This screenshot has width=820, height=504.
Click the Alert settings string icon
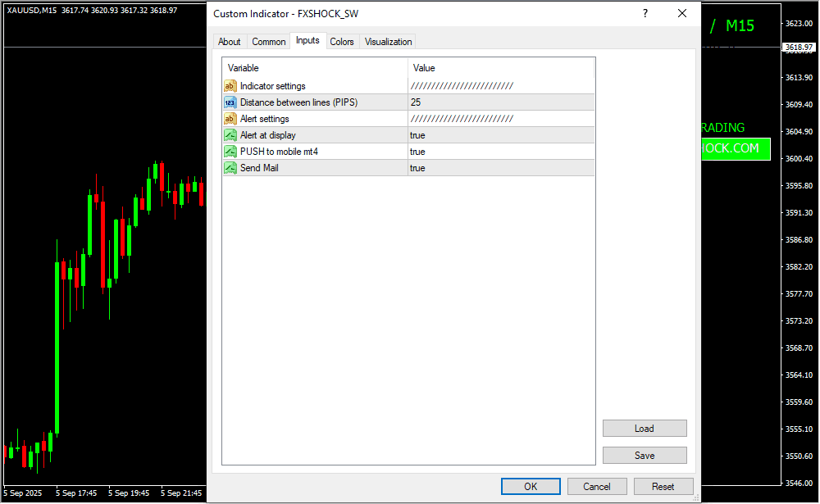pos(230,119)
